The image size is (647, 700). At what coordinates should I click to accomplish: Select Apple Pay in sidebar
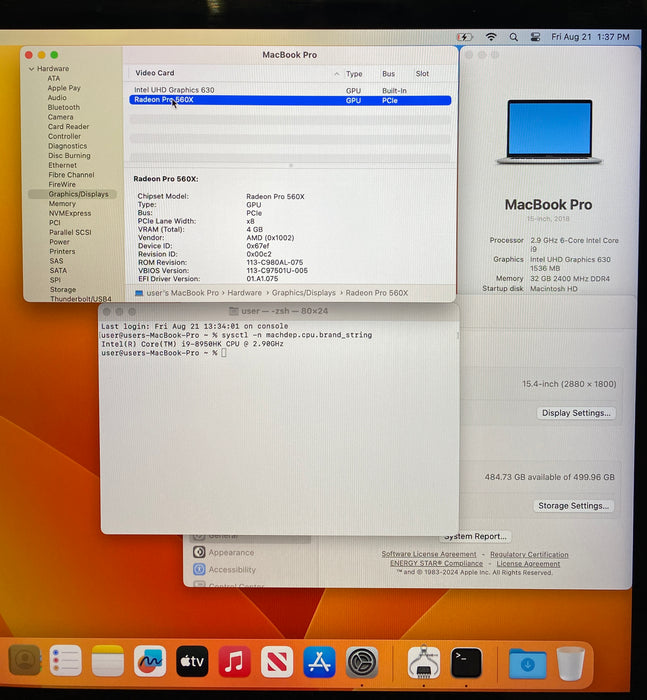(x=64, y=88)
